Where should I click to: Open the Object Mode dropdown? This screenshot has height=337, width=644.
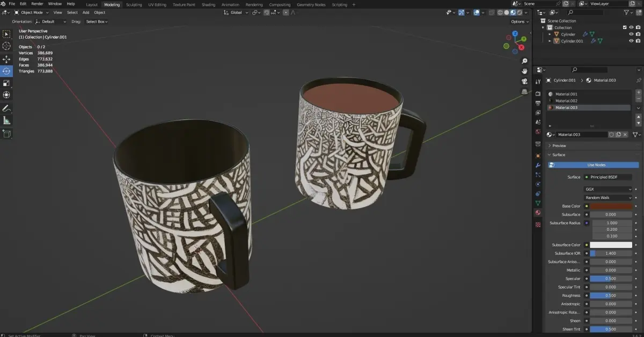(32, 12)
